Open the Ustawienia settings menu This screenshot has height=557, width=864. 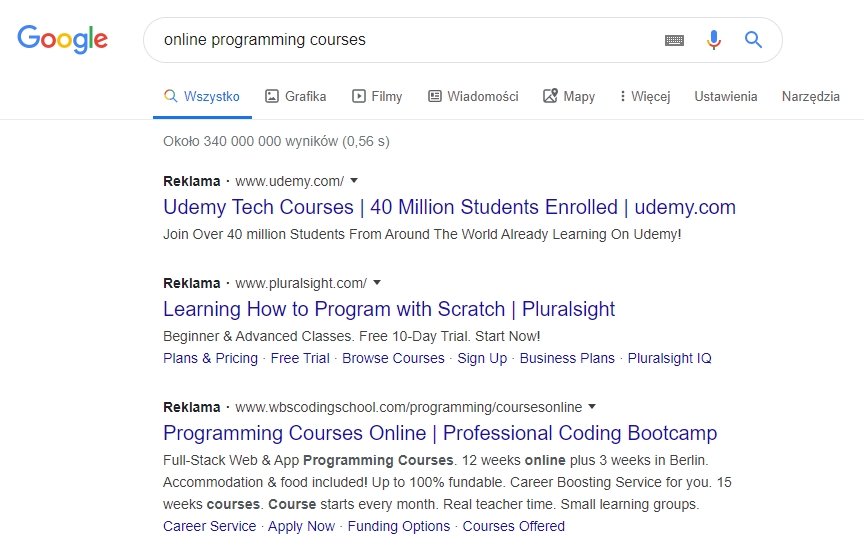[726, 96]
